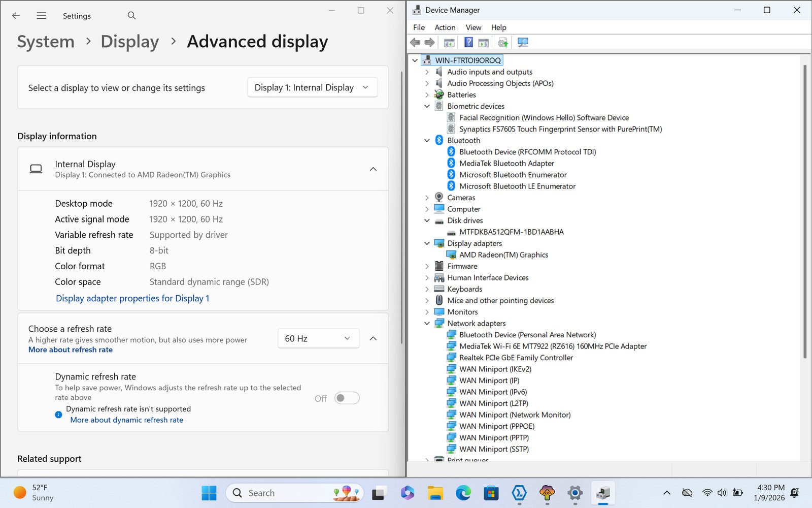The width and height of the screenshot is (812, 508).
Task: Open Microsoft Edge from the taskbar
Action: pos(463,493)
